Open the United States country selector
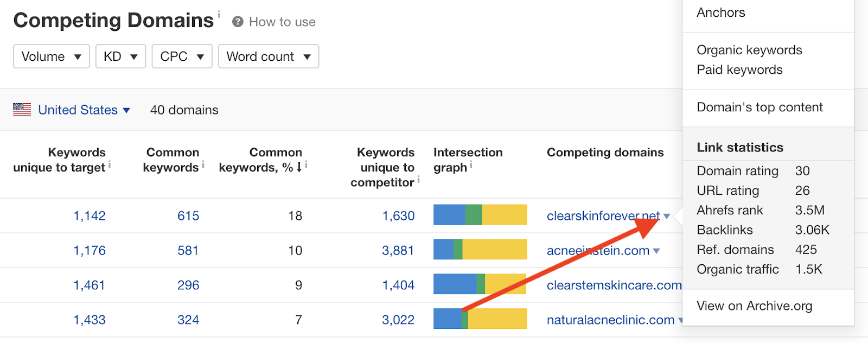The height and width of the screenshot is (343, 868). click(x=84, y=110)
